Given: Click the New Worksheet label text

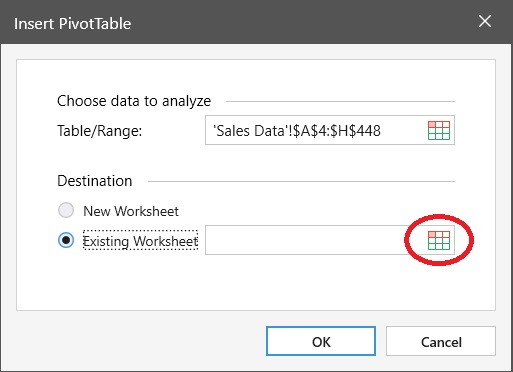Looking at the screenshot, I should click(131, 211).
